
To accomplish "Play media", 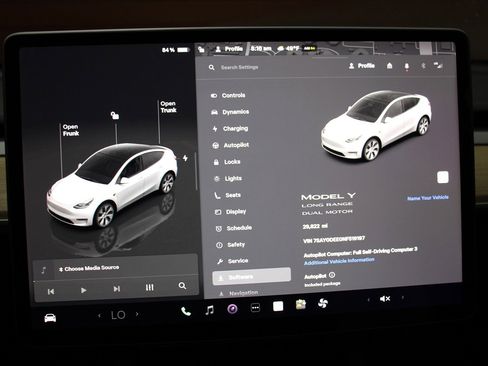I will click(x=83, y=290).
